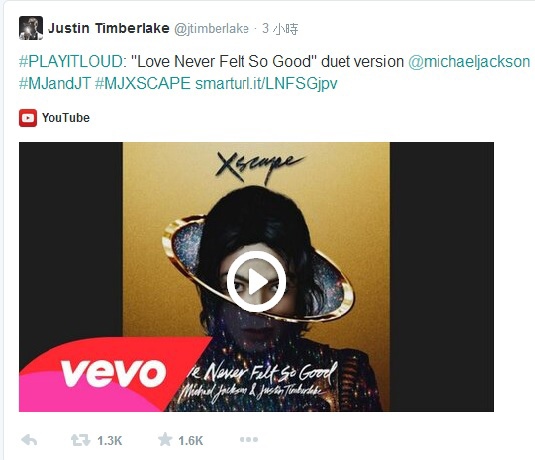
Task: Click the vevo logo on the video
Action: (x=113, y=373)
